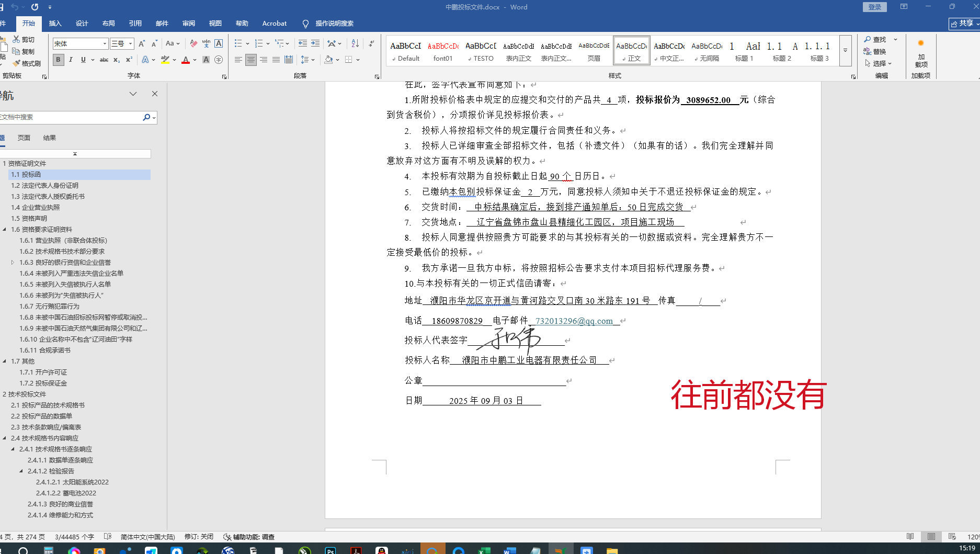This screenshot has width=980, height=554.
Task: Toggle subscript formatting
Action: coord(117,60)
